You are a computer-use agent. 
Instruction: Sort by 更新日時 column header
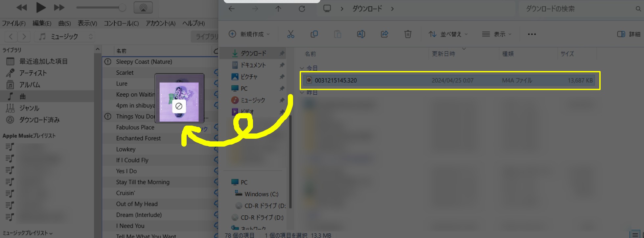click(x=443, y=54)
